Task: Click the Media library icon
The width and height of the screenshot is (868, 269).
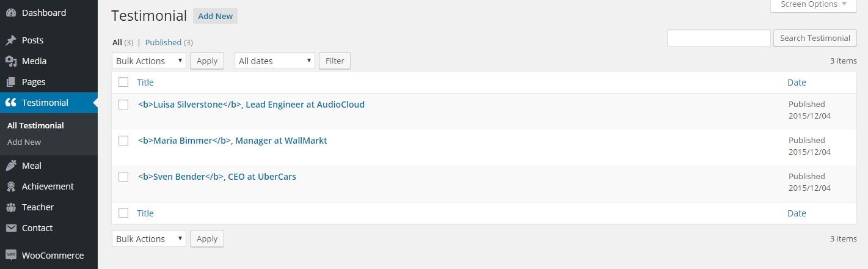Action: click(11, 61)
